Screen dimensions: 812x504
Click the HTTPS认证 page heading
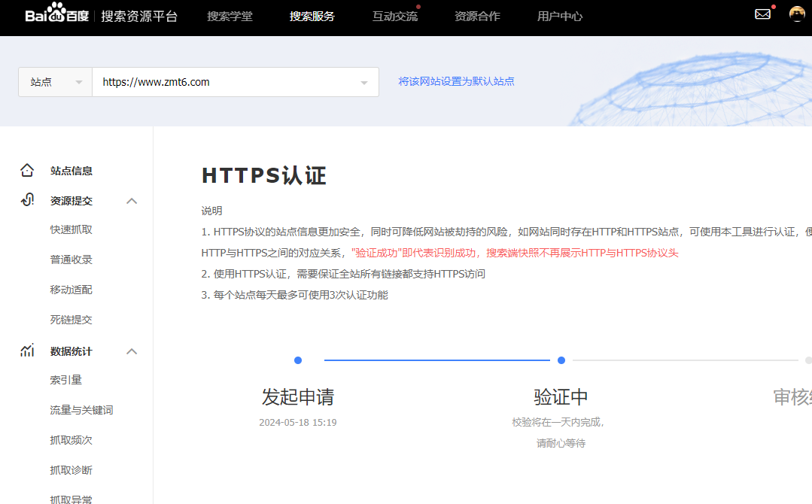264,175
